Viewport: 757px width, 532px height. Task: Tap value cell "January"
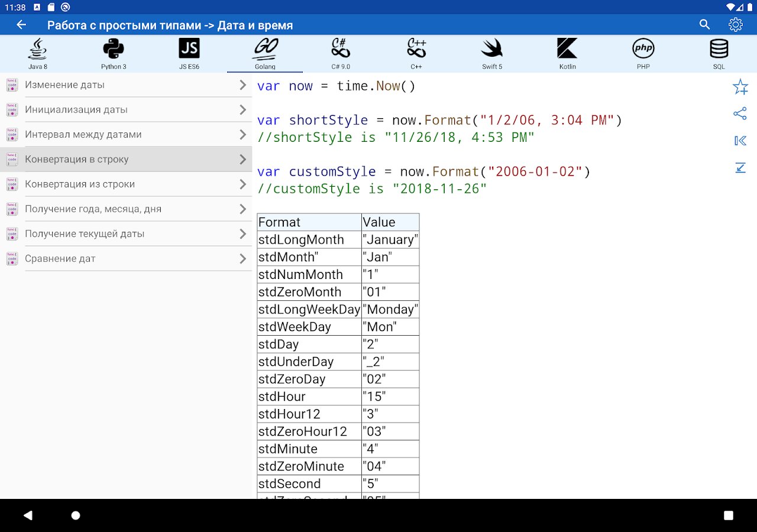coord(390,240)
